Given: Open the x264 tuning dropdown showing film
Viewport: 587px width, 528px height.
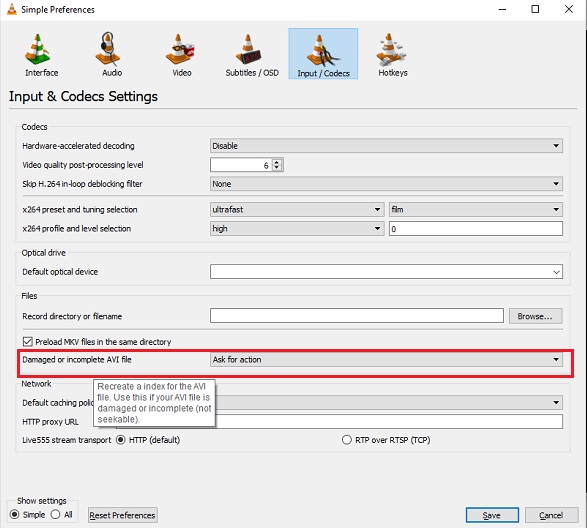Looking at the screenshot, I should [476, 209].
